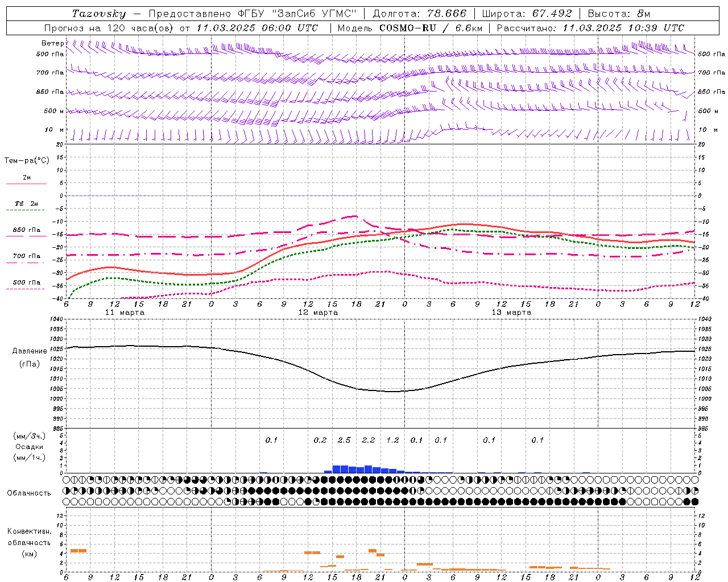This screenshot has height=582, width=728.
Task: Click the orange convective bar above the 6–9 hour mark on 11 марта
Action: click(x=78, y=551)
